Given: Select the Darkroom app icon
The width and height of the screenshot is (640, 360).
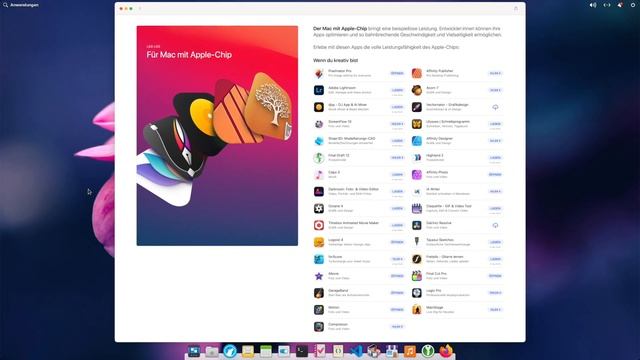Looking at the screenshot, I should coord(319,191).
